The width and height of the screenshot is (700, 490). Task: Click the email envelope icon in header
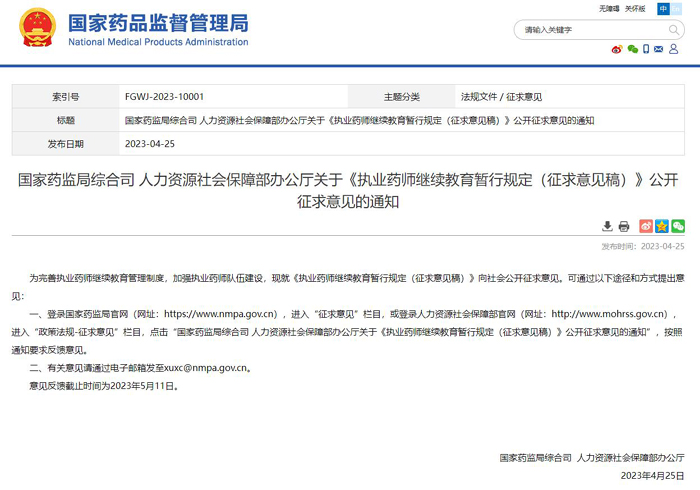(x=658, y=49)
